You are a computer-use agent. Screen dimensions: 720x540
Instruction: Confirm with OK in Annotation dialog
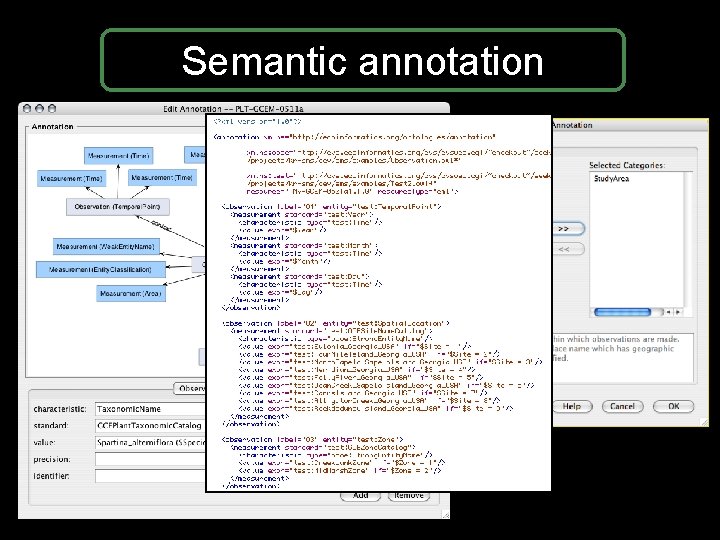click(x=674, y=406)
